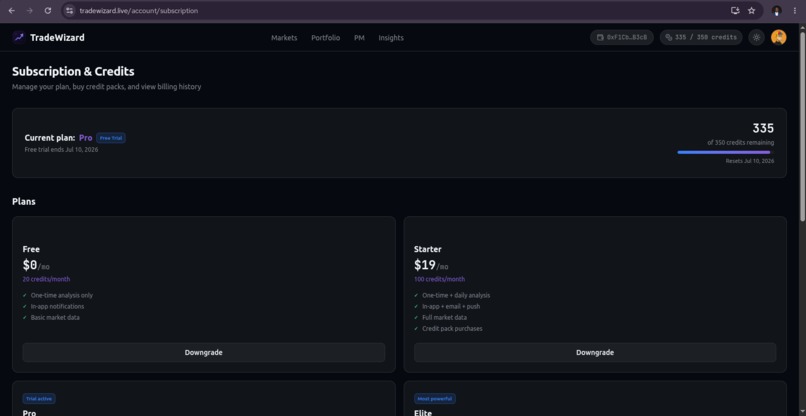
Task: Open Chrome three-dot menu
Action: tap(795, 10)
